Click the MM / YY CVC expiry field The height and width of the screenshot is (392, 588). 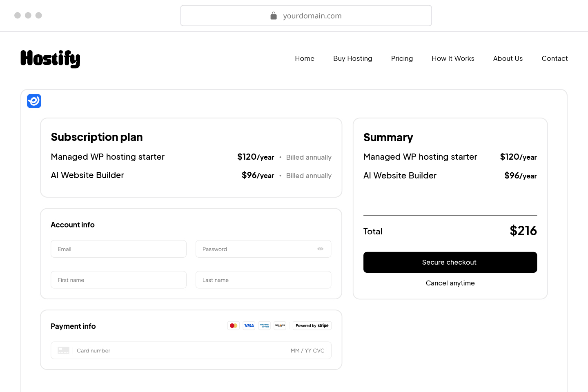point(307,350)
